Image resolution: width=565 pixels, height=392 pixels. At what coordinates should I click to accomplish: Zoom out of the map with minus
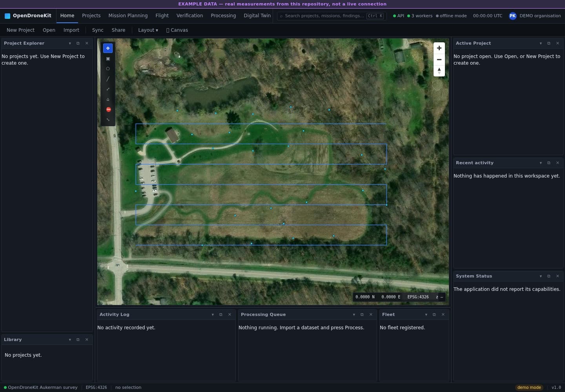439,59
